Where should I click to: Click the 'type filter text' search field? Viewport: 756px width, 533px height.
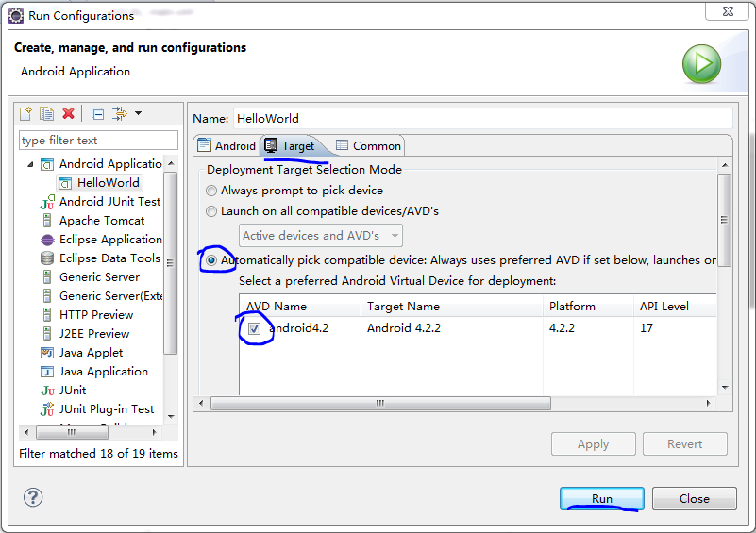tap(98, 141)
